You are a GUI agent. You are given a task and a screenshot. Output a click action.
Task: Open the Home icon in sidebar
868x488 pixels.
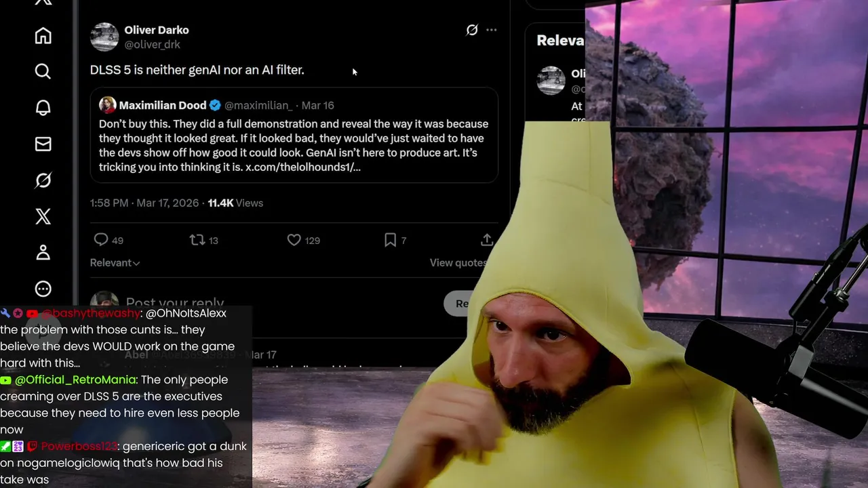pos(43,36)
